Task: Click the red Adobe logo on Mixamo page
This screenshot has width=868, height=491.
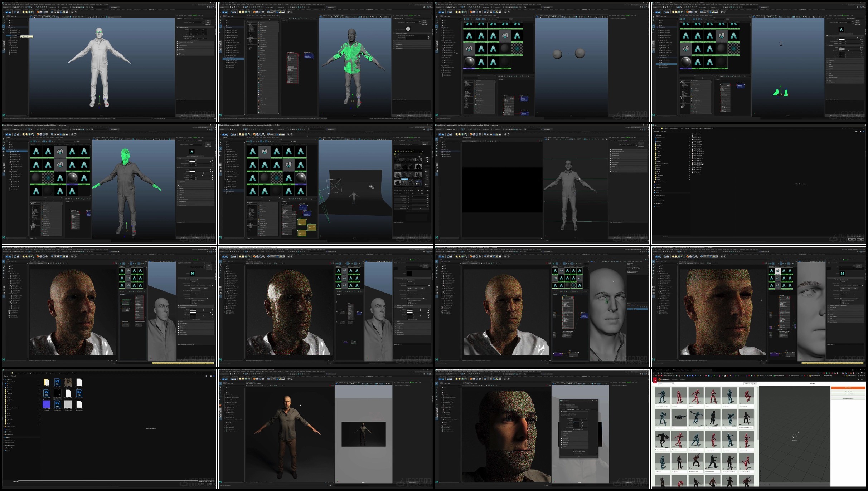Action: pos(655,381)
